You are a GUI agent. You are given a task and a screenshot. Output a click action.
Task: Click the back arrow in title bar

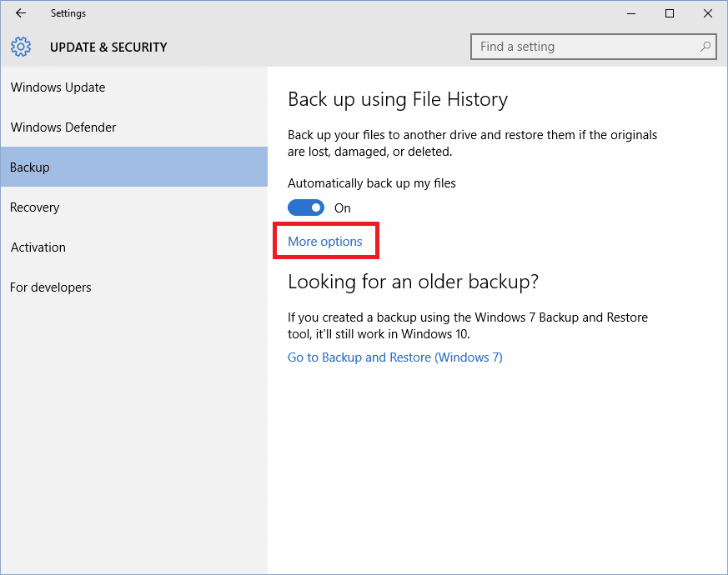(x=21, y=13)
